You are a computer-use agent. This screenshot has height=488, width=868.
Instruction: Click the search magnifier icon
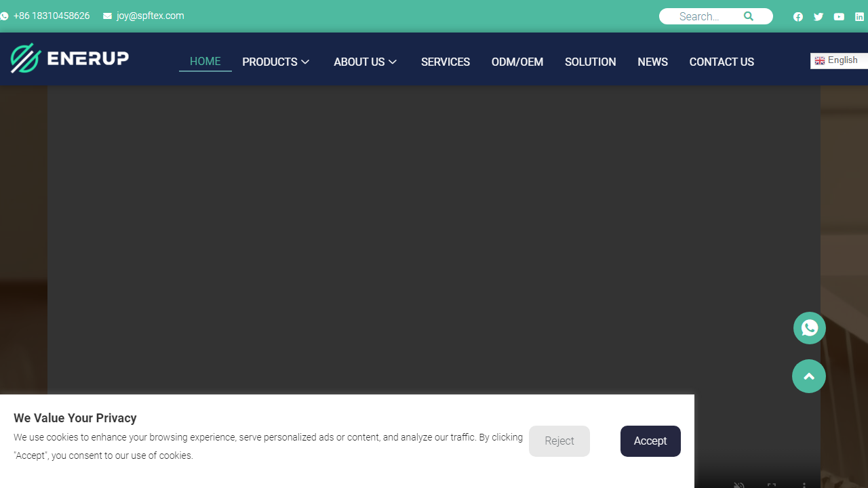click(749, 16)
